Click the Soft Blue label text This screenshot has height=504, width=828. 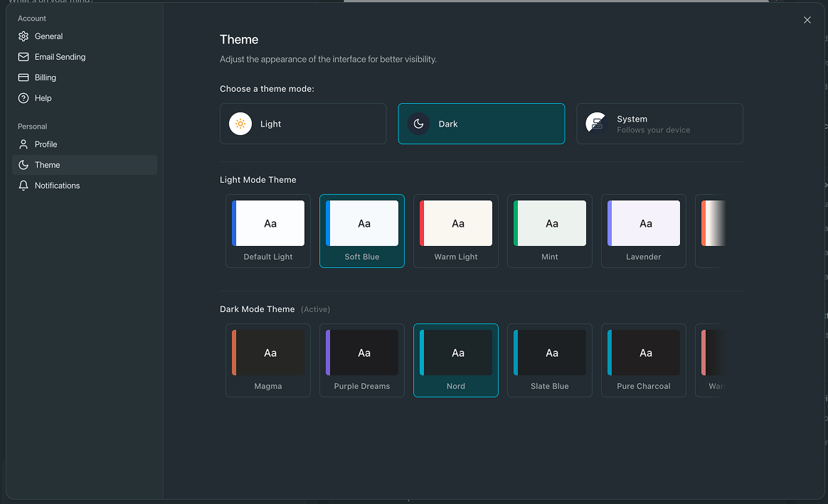click(362, 257)
